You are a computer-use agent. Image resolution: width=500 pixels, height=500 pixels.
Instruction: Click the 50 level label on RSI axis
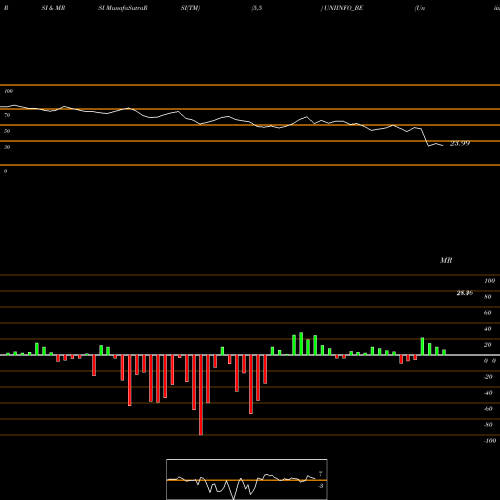coord(7,131)
